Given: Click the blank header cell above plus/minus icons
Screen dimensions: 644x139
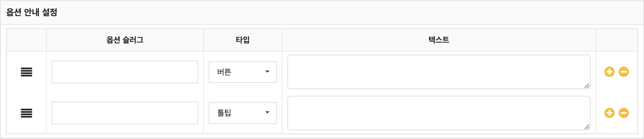Looking at the screenshot, I should [x=617, y=40].
